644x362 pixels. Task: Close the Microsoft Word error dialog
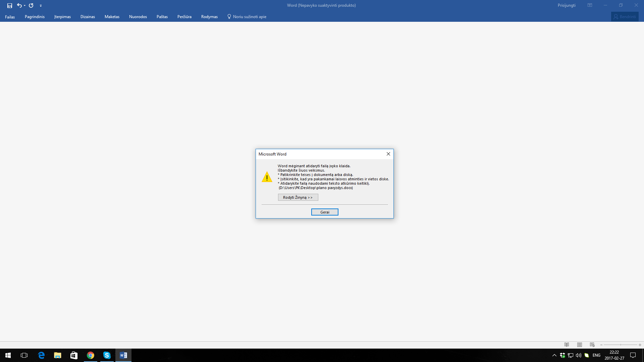tap(388, 154)
